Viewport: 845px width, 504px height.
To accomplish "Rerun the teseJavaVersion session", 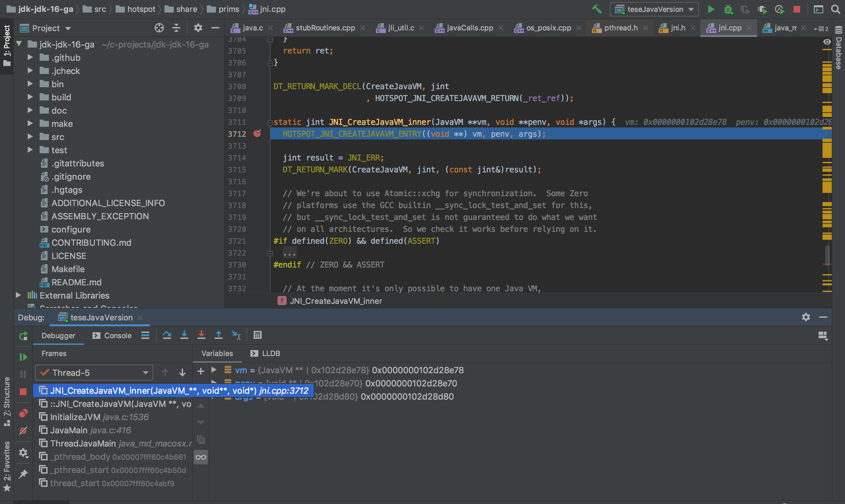I will pyautogui.click(x=23, y=336).
